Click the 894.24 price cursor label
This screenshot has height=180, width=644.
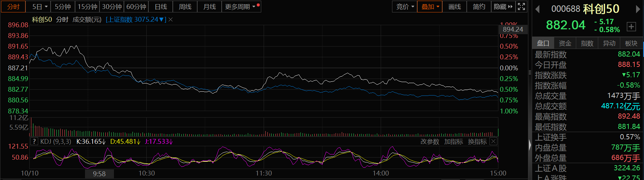pos(513,29)
